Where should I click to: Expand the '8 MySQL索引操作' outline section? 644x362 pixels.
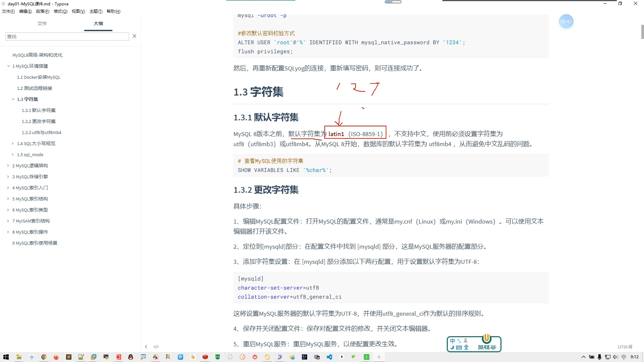(8, 232)
